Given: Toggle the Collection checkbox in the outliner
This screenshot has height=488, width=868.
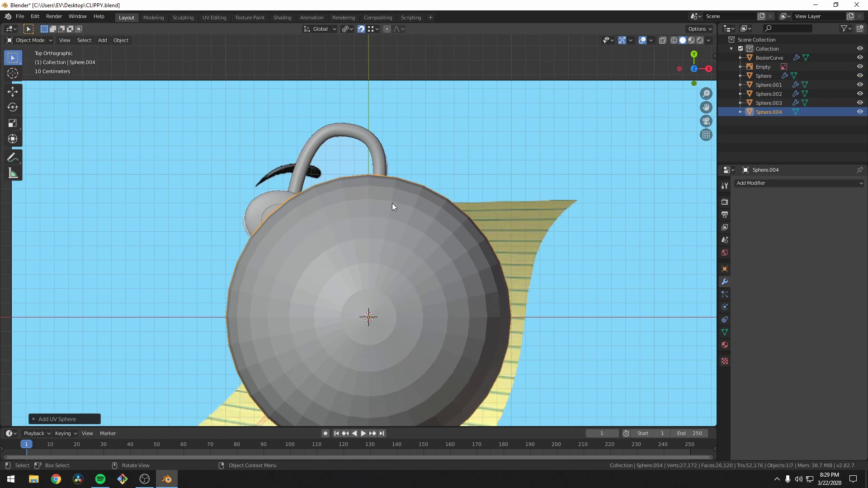Looking at the screenshot, I should point(741,48).
